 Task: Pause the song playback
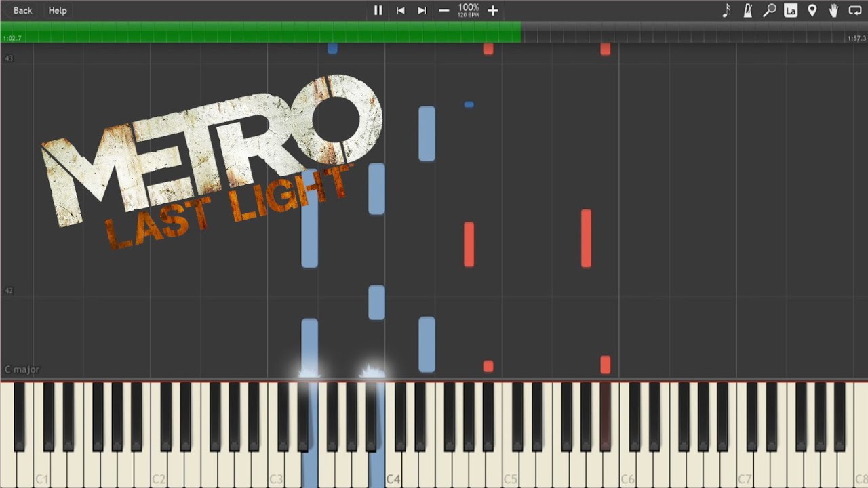point(378,10)
